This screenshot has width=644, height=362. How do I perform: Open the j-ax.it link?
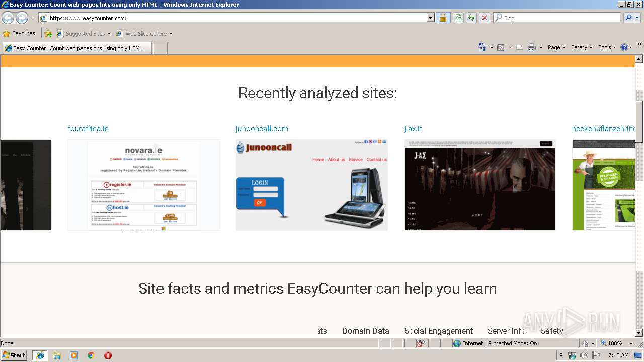pyautogui.click(x=413, y=129)
